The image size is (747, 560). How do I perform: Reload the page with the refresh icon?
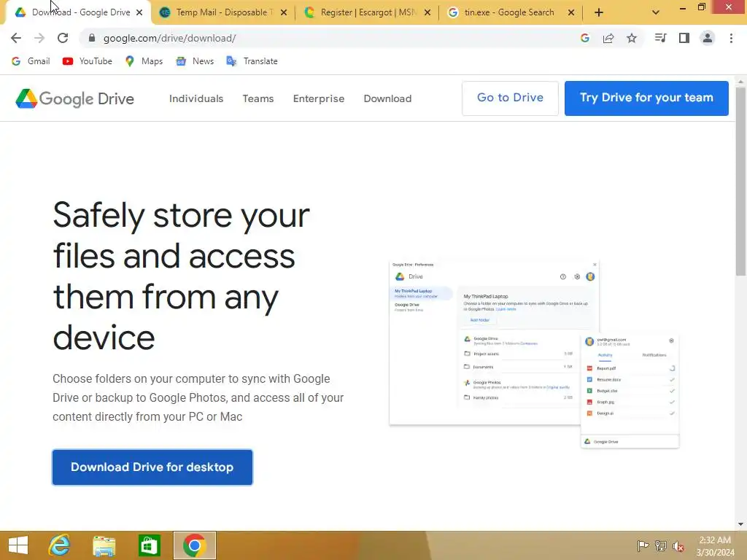click(x=63, y=38)
